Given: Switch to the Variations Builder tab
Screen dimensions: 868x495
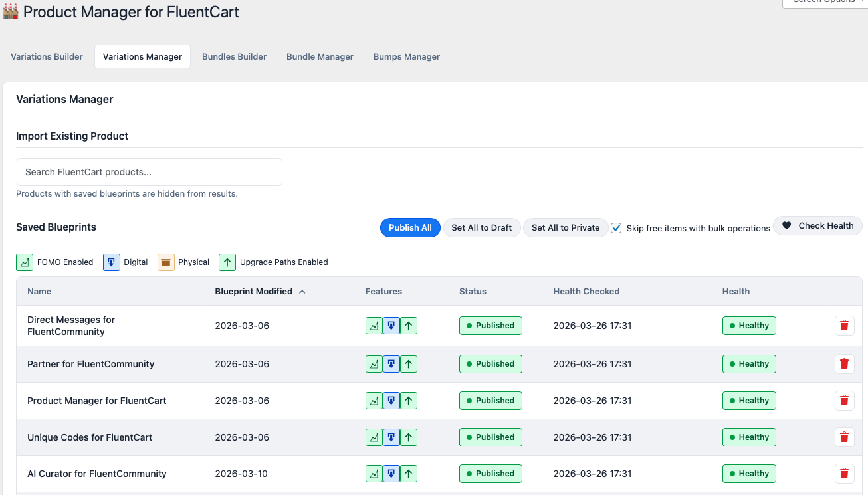Looking at the screenshot, I should 47,56.
